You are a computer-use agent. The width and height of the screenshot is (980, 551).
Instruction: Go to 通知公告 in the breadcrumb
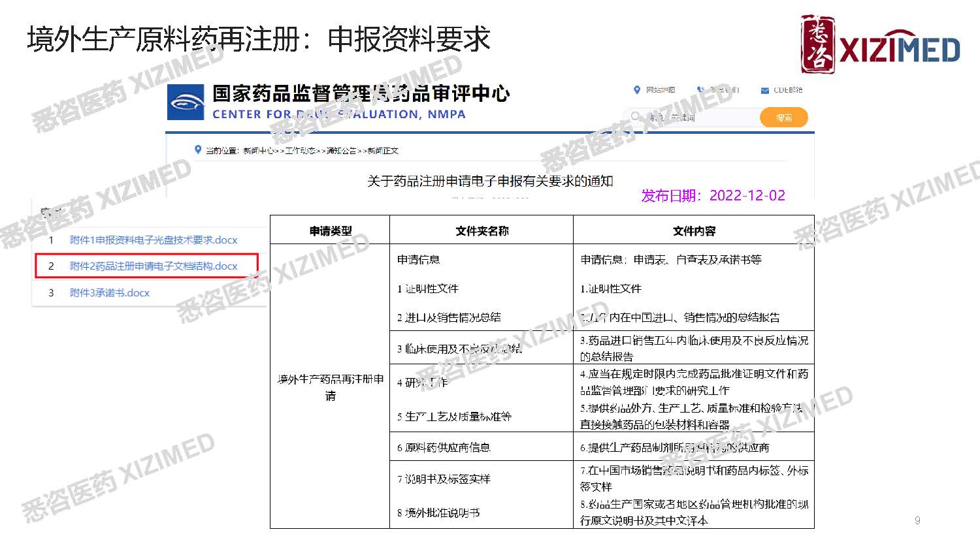point(341,151)
